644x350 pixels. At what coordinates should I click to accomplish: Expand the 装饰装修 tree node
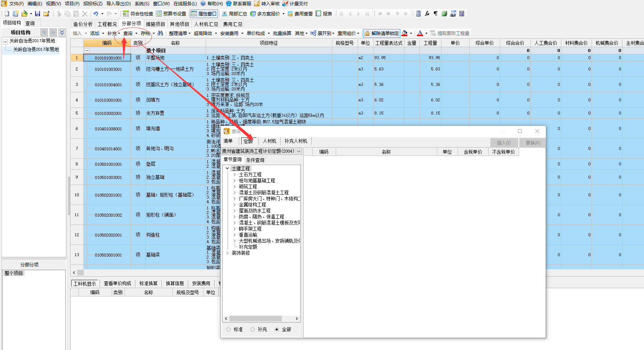click(227, 253)
